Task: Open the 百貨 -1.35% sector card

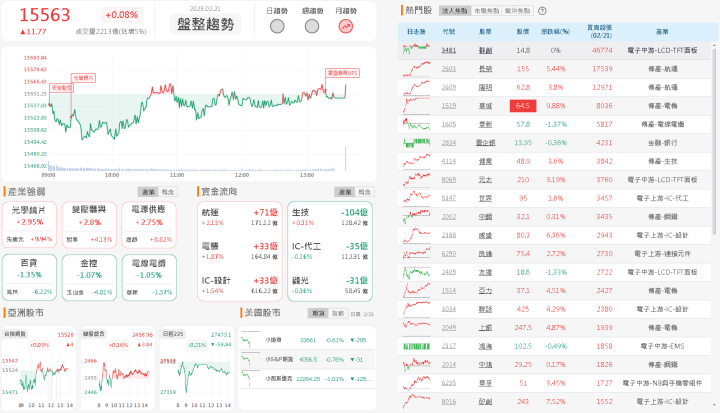Action: pos(29,277)
